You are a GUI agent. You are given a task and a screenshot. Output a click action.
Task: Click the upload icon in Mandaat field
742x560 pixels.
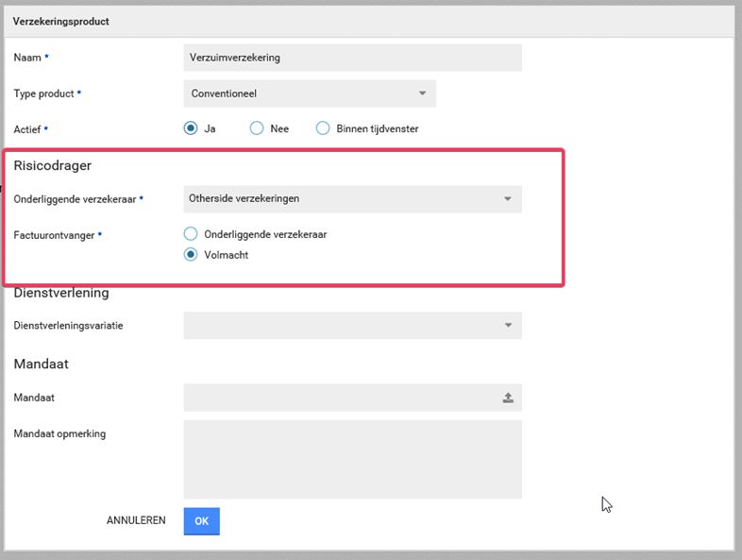(x=508, y=398)
